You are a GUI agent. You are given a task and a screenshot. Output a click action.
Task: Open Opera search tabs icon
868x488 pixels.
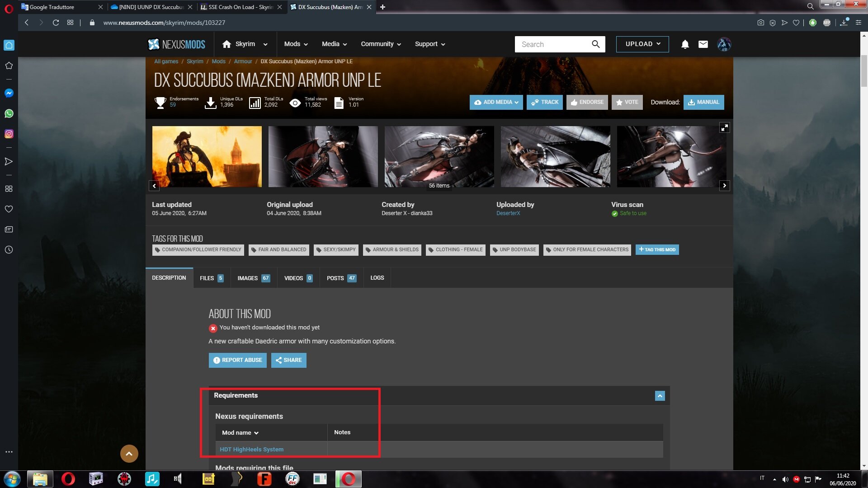click(811, 7)
